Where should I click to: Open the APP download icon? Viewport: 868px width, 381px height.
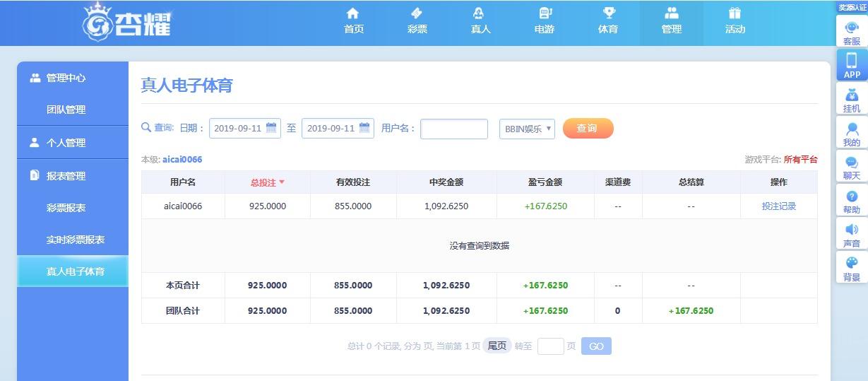[852, 65]
